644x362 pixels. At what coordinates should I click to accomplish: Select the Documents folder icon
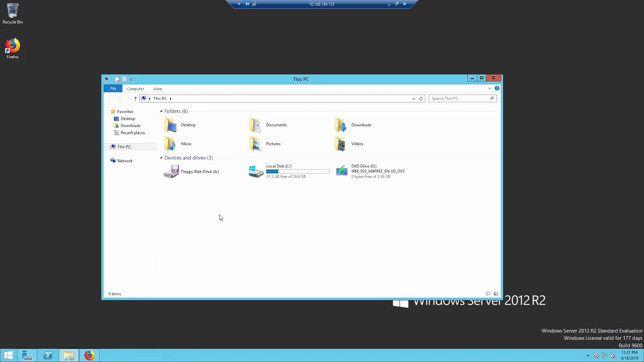click(x=256, y=125)
